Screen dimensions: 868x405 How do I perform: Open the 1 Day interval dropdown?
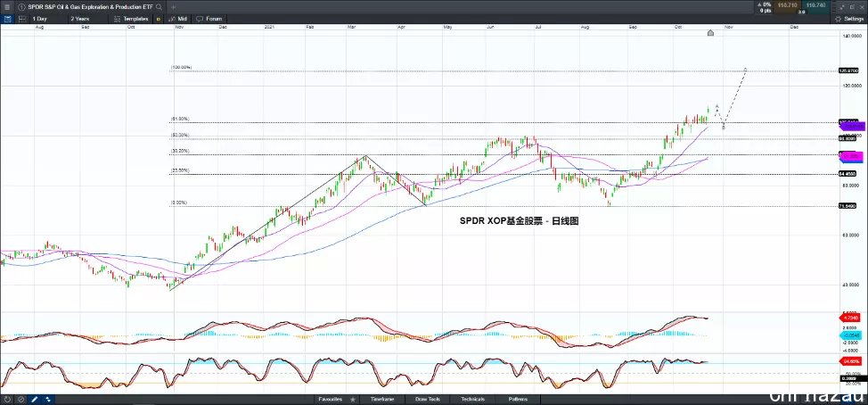point(47,19)
